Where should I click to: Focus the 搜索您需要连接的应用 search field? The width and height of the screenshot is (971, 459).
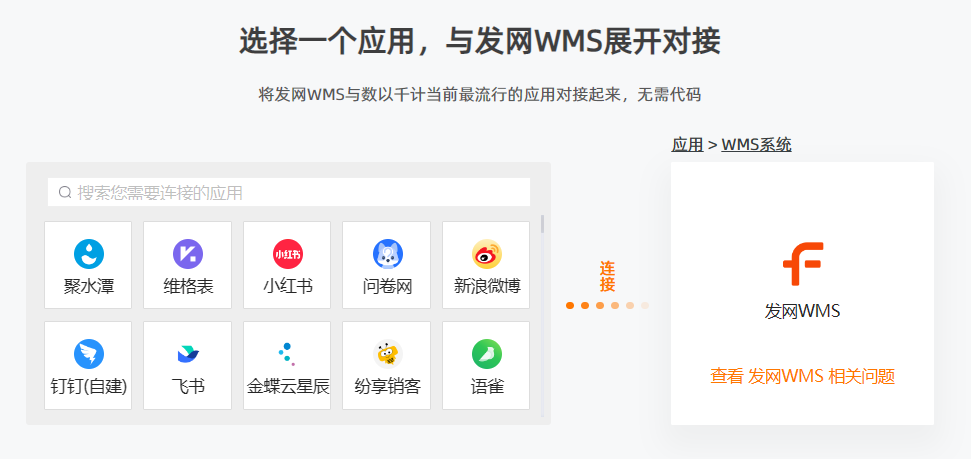click(x=289, y=192)
